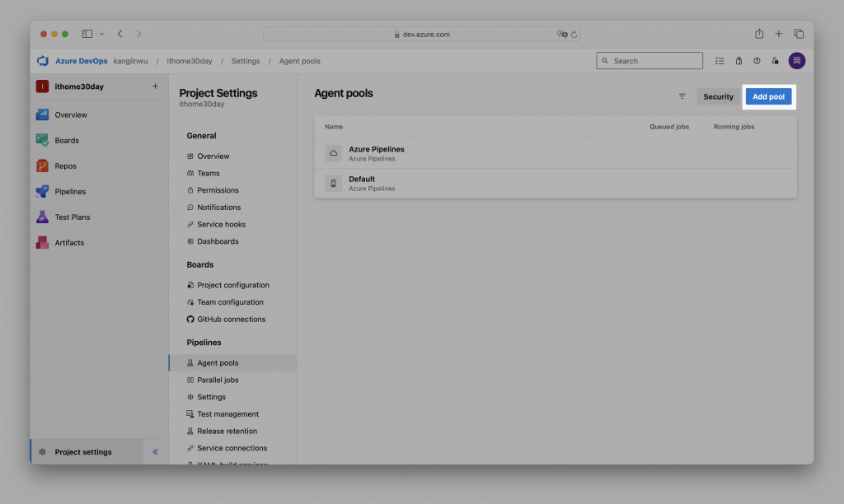Click the ithome30day project name in sidebar
844x504 pixels.
click(x=79, y=86)
